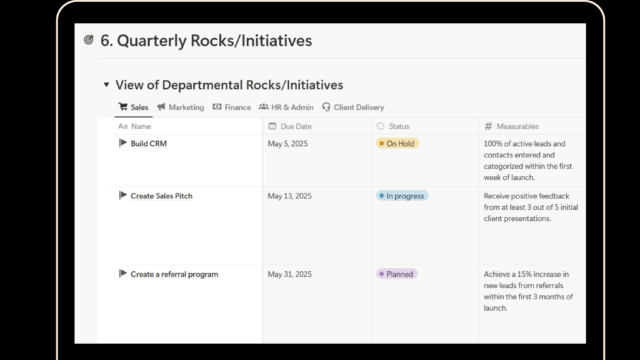The height and width of the screenshot is (360, 640).
Task: Switch to the HR & Admin tab
Action: 286,107
